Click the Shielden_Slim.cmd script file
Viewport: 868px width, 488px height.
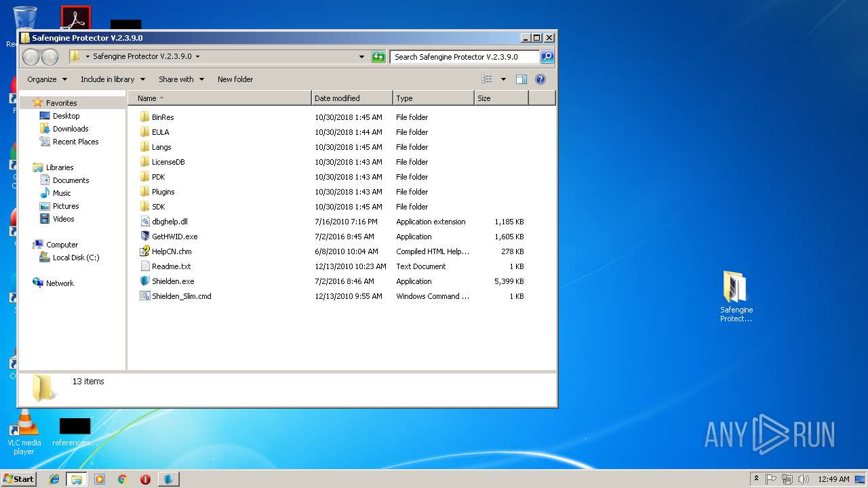point(181,296)
